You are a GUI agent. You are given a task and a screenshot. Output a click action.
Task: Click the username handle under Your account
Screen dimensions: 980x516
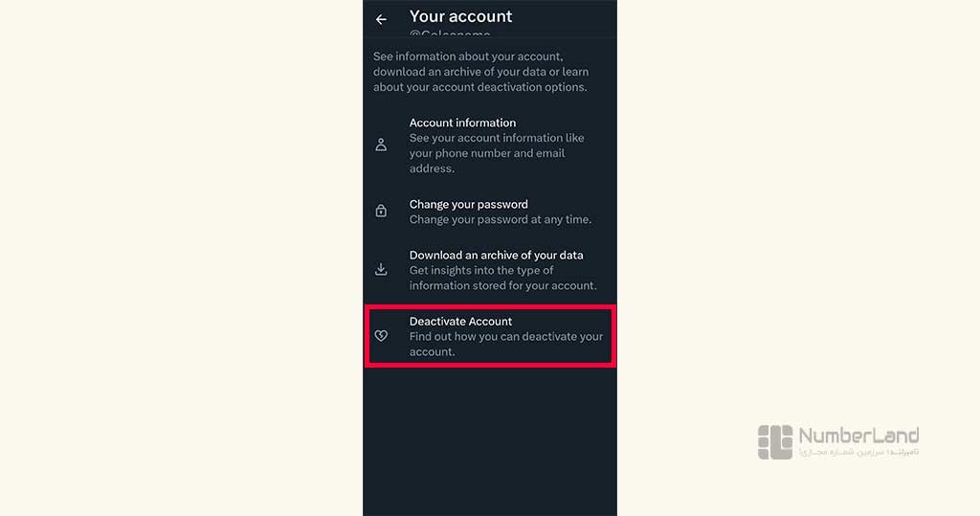coord(450,34)
